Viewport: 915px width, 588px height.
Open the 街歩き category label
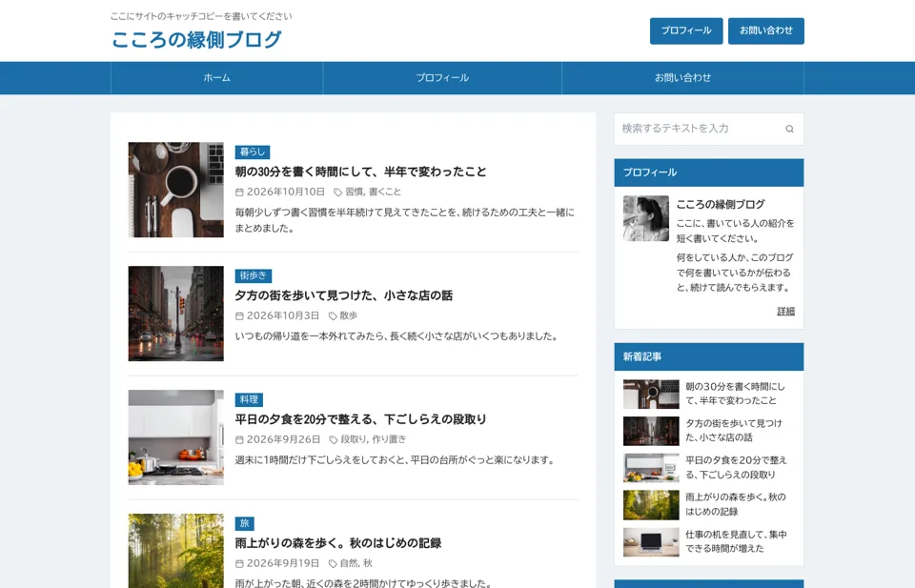tap(254, 276)
